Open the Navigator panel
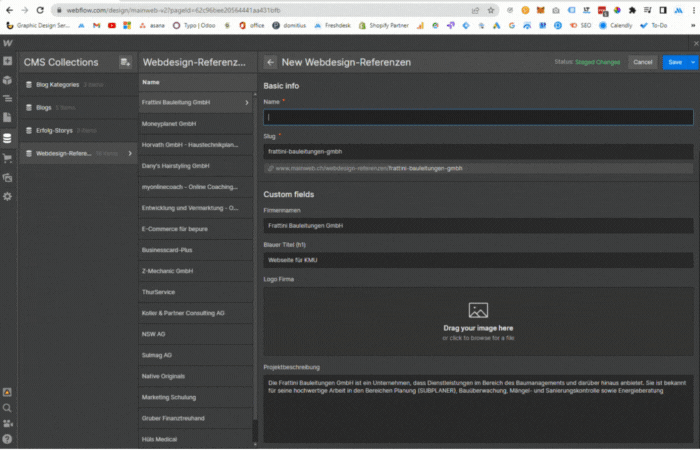This screenshot has height=450, width=700. (x=8, y=99)
